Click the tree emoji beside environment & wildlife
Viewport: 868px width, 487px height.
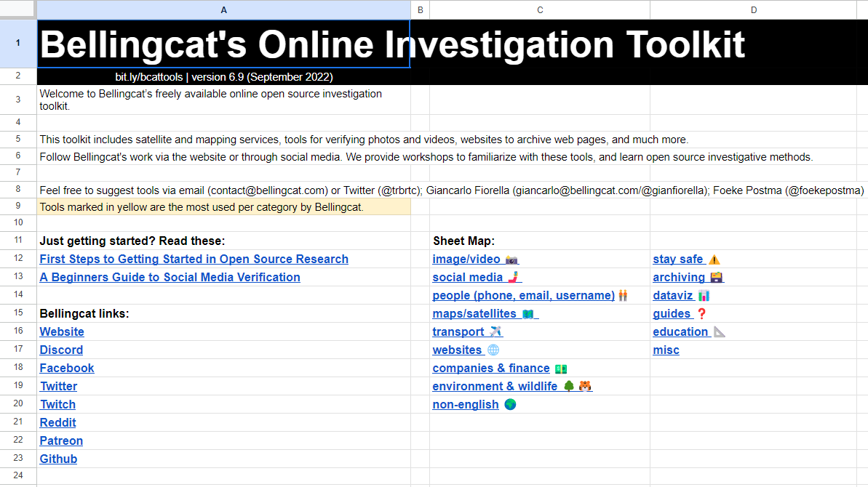point(569,386)
